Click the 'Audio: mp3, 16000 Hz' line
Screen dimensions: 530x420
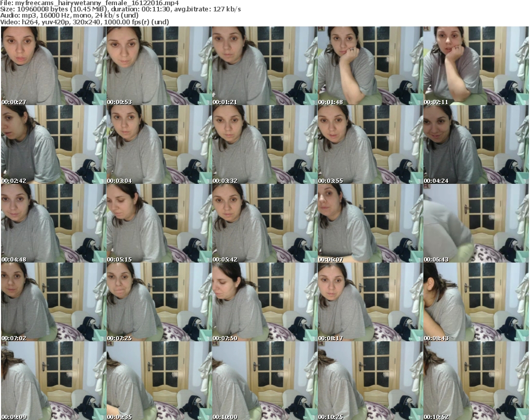tap(69, 16)
